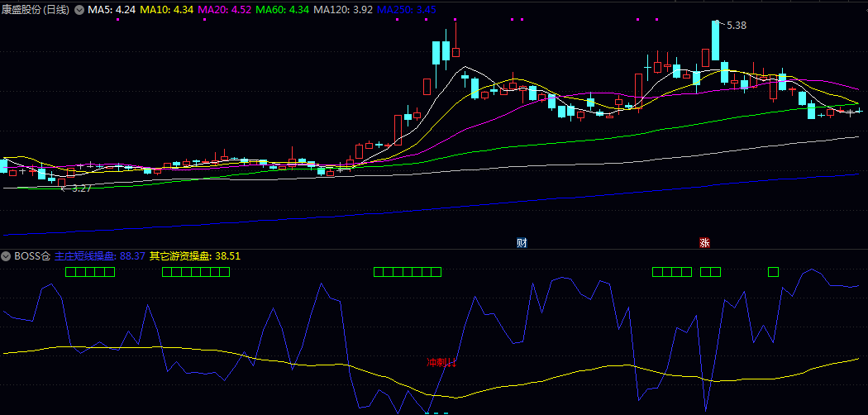Click the magenta MA20: 4.52 label
The width and height of the screenshot is (868, 415).
(x=224, y=10)
